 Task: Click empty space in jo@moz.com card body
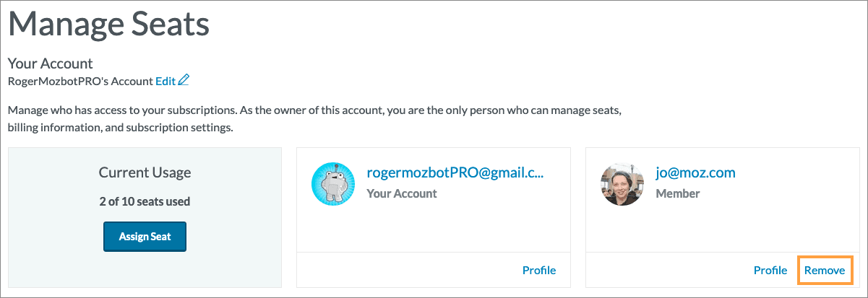click(723, 227)
